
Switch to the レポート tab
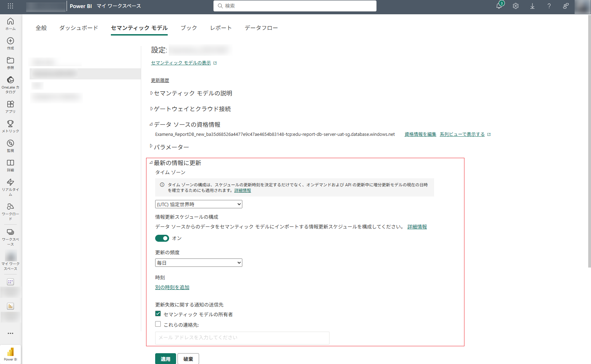pos(221,28)
